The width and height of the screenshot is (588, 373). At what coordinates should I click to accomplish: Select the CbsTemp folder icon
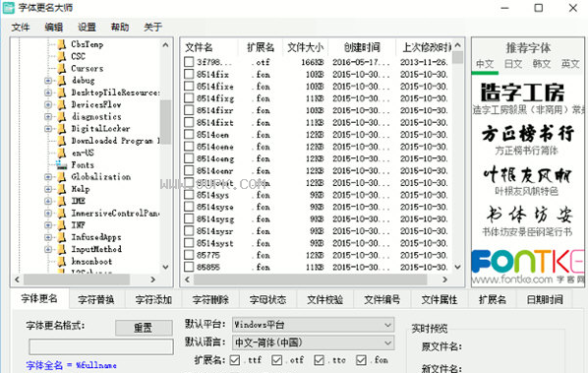tap(62, 44)
